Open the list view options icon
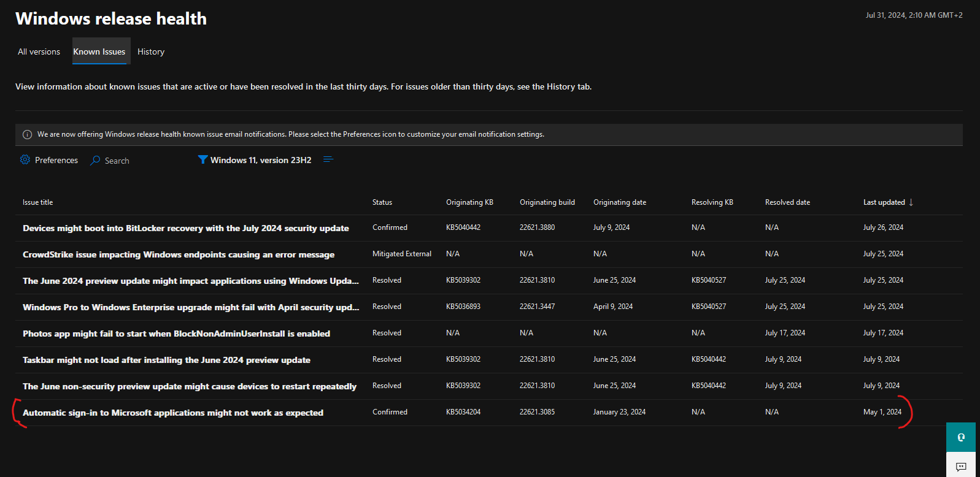The height and width of the screenshot is (477, 980). click(x=328, y=159)
